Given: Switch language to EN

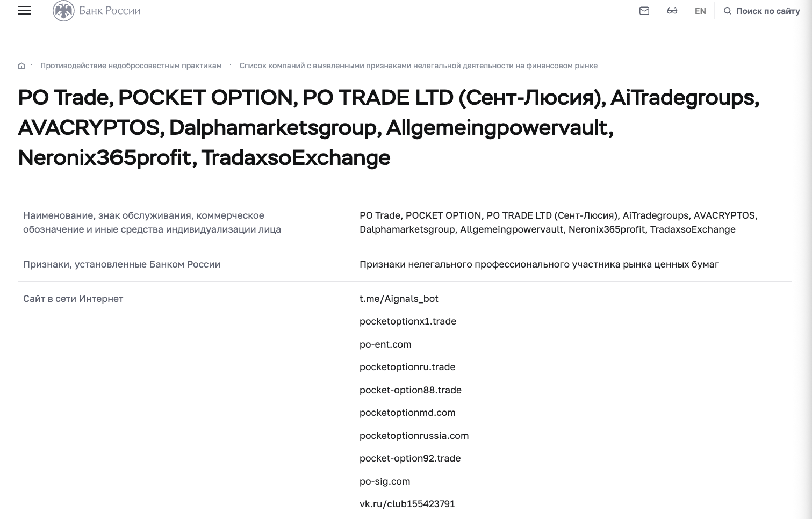Looking at the screenshot, I should [x=700, y=11].
